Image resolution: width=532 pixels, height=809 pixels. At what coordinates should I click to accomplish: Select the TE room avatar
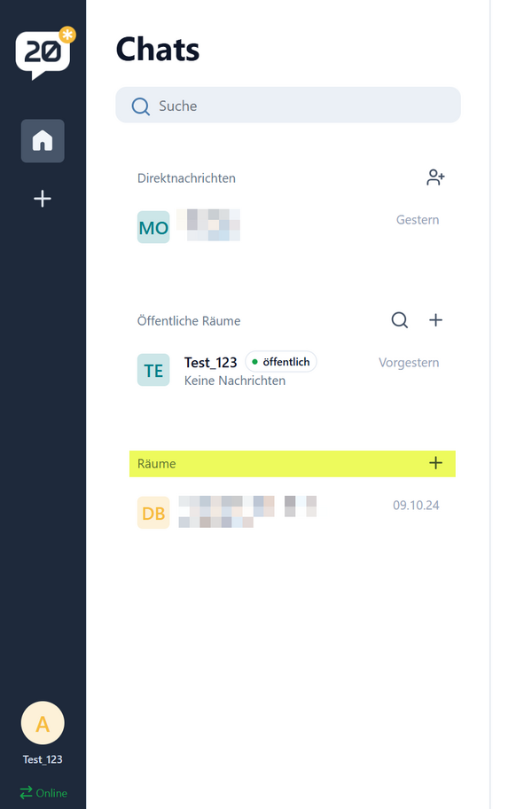click(x=153, y=370)
